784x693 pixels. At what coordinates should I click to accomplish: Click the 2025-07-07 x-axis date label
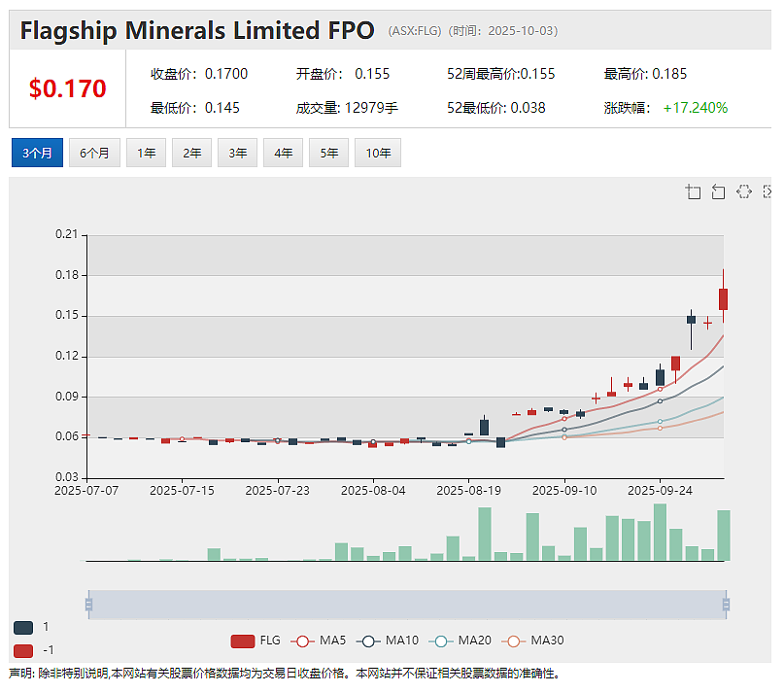tap(86, 491)
